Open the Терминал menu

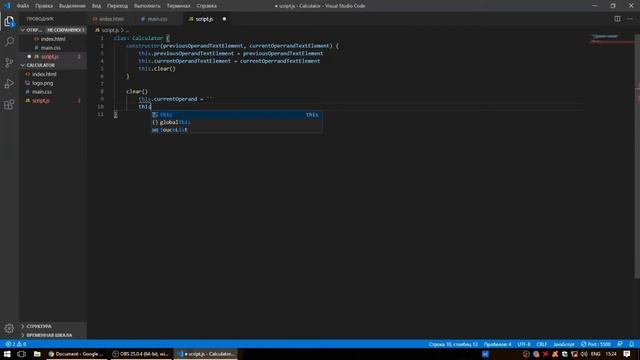coord(178,6)
